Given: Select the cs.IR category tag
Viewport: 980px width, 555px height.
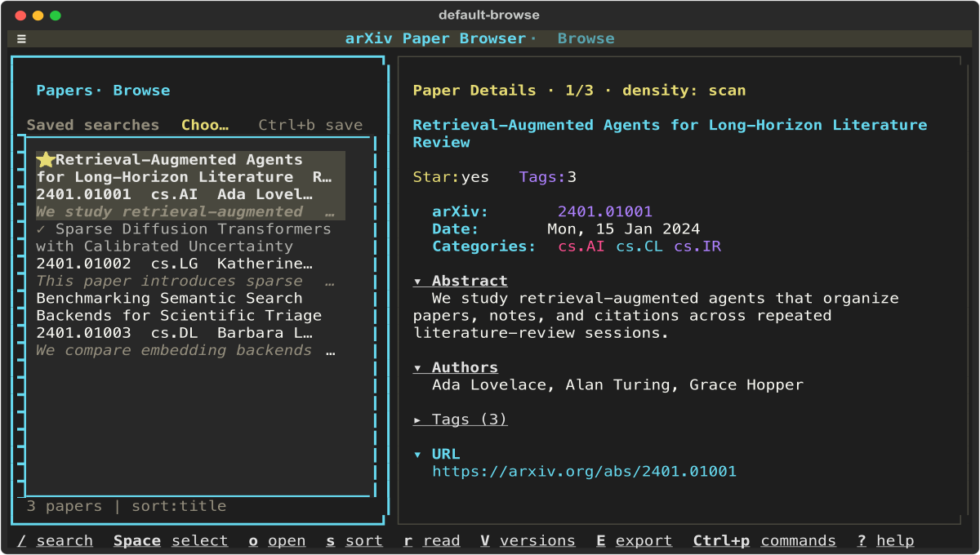Looking at the screenshot, I should click(697, 246).
